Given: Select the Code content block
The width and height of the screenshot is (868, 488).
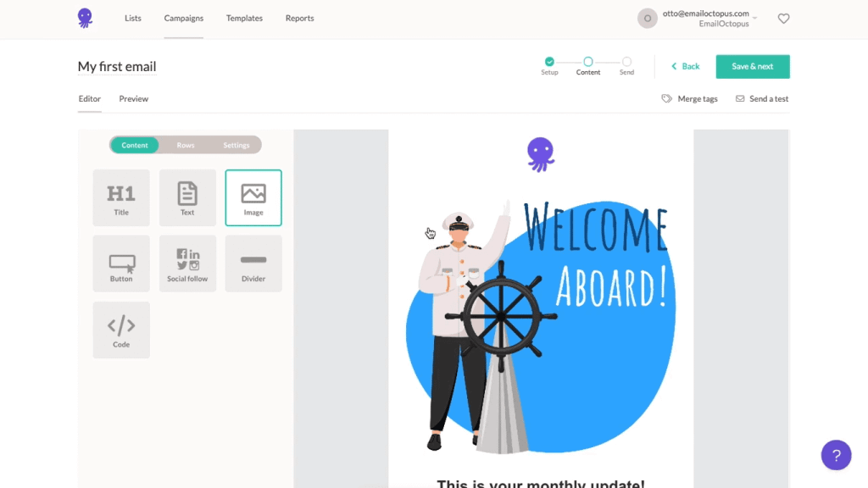Looking at the screenshot, I should point(121,330).
